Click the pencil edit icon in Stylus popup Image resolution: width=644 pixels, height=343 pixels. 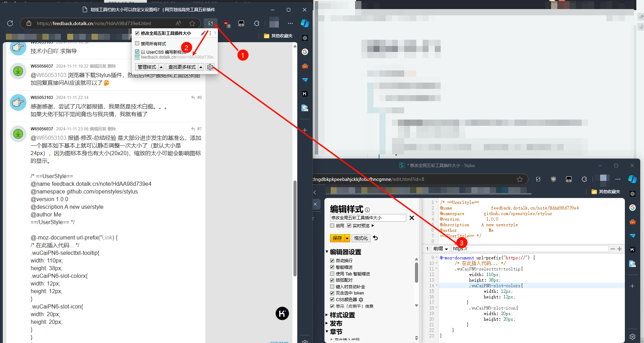click(x=203, y=33)
